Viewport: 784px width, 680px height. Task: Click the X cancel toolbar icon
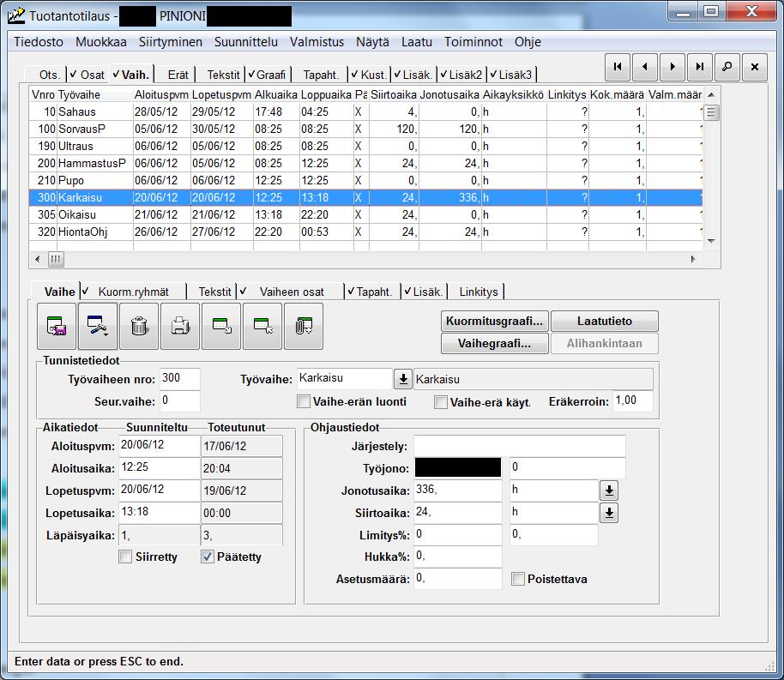755,67
